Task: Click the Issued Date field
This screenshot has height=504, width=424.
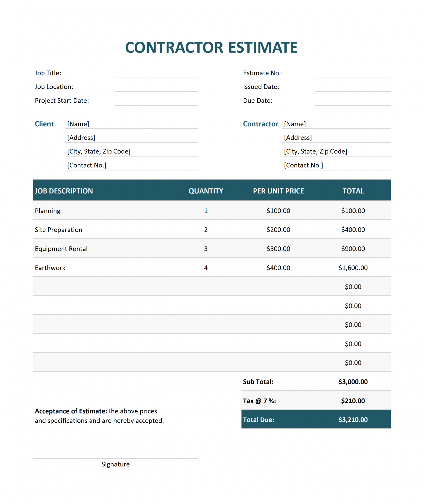Action: click(353, 87)
